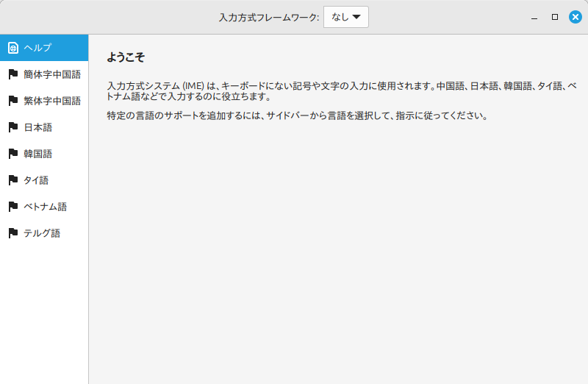Select the ヘルプ sidebar item
This screenshot has width=588, height=384.
(x=44, y=48)
